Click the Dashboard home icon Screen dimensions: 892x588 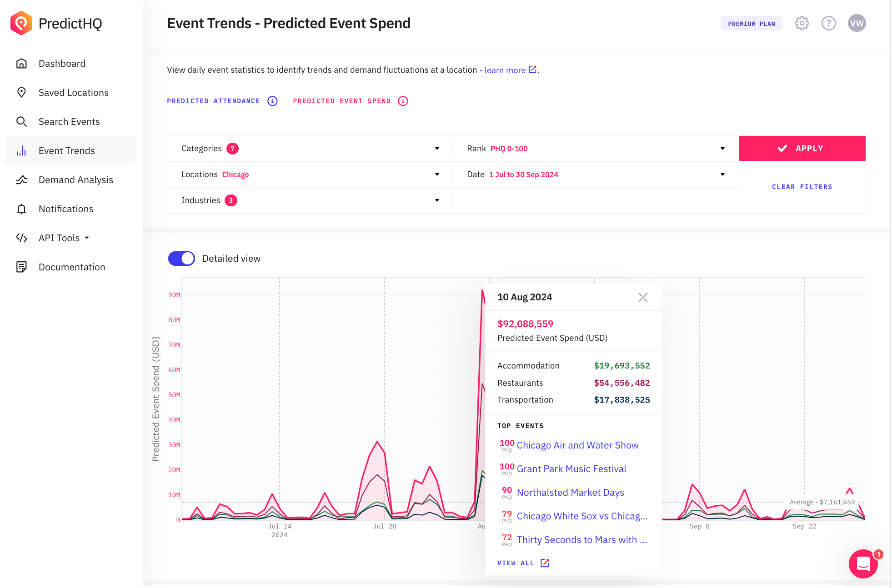(21, 64)
